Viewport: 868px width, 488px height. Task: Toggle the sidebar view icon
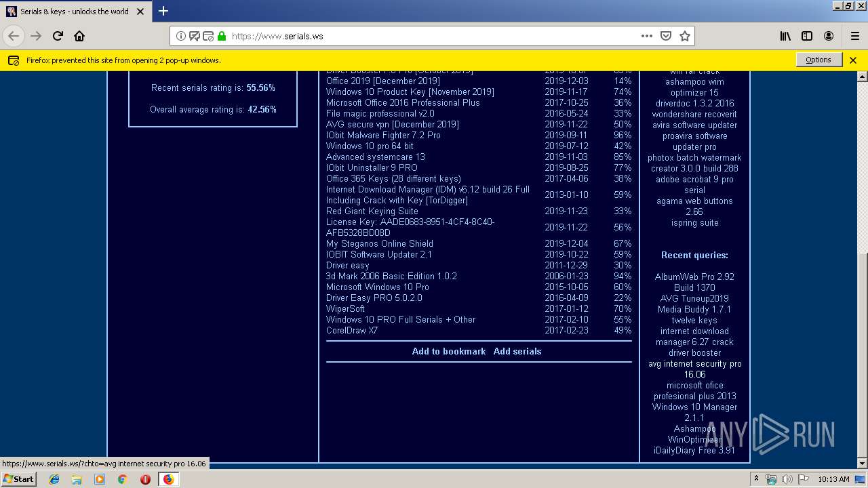coord(807,36)
